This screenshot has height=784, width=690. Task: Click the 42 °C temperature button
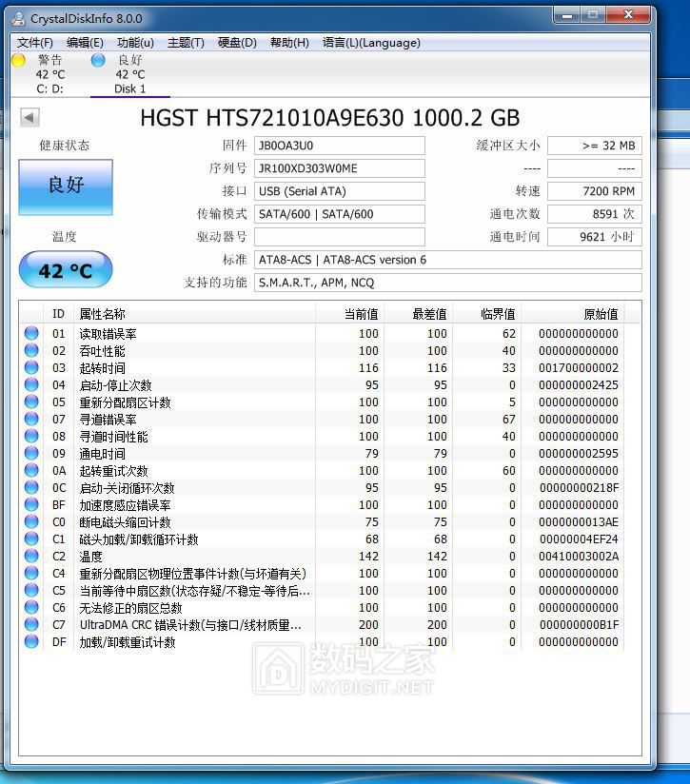pos(66,270)
